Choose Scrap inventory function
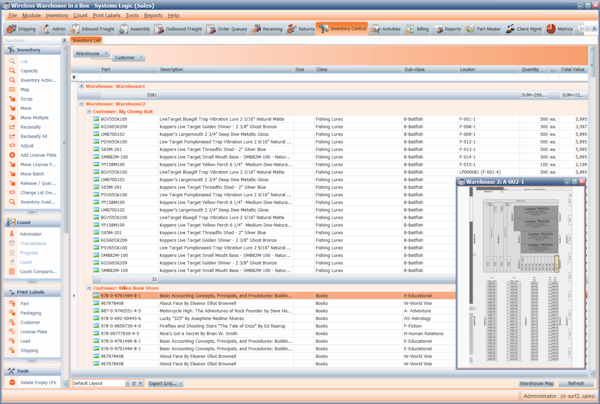Viewport: 600px width, 404px height. 26,99
